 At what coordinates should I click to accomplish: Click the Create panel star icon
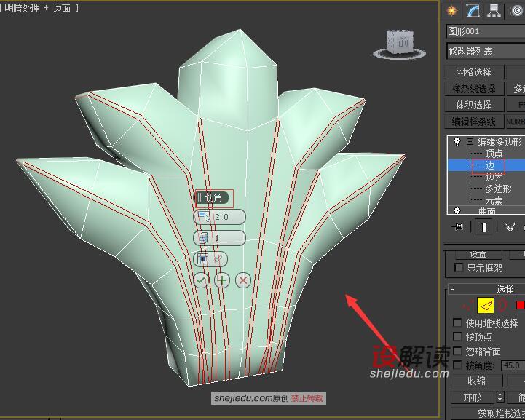click(x=452, y=10)
